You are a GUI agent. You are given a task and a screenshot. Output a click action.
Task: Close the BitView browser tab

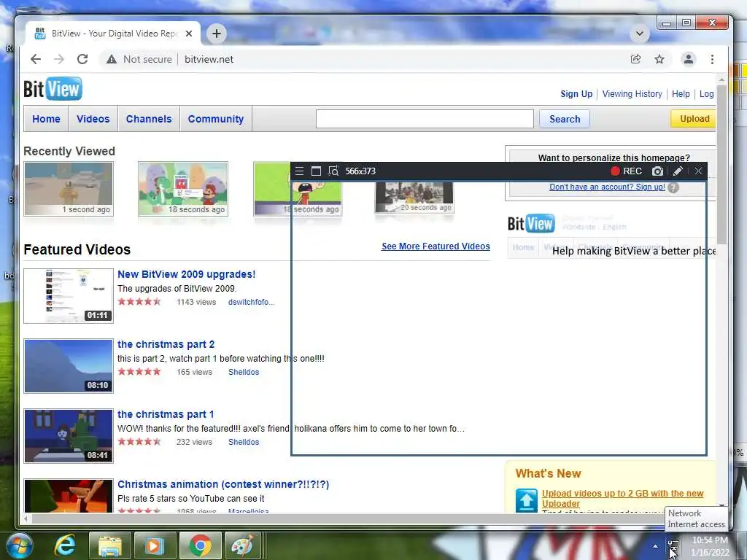189,34
